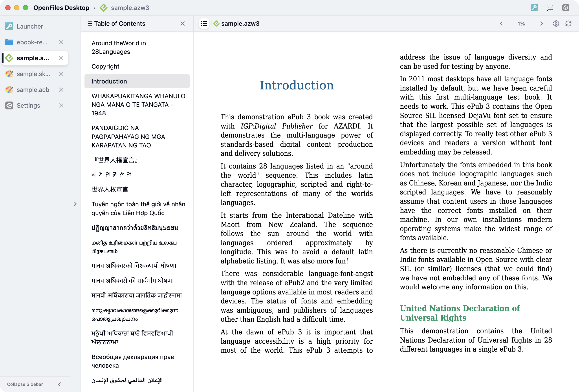Open the Arabic الإعلان العالمي chapter
579x392 pixels.
pos(137,380)
